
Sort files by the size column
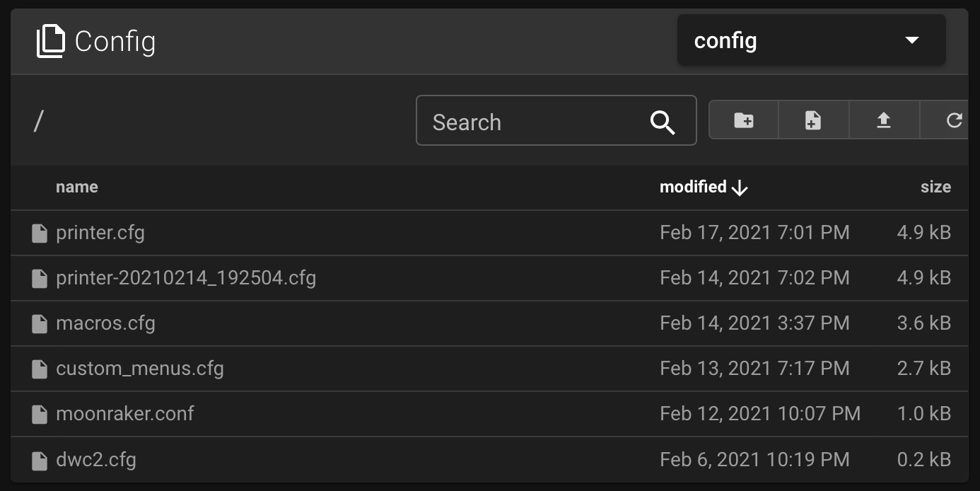pos(936,187)
